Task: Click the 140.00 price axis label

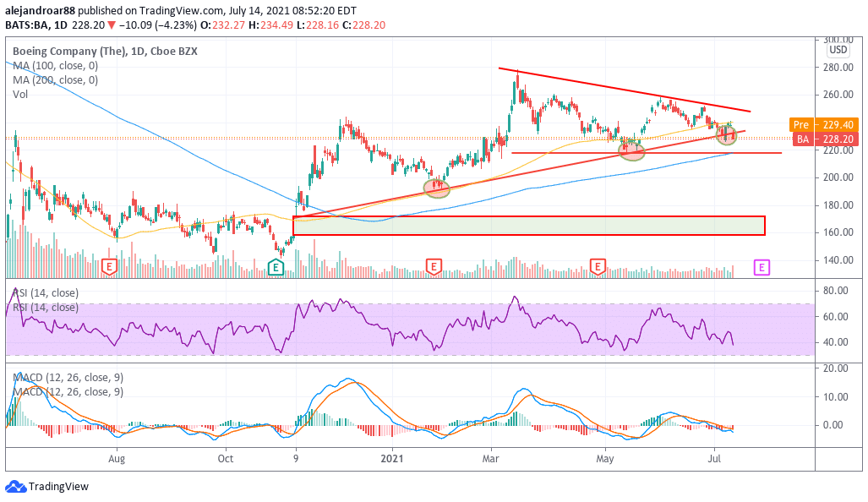Action: tap(838, 259)
